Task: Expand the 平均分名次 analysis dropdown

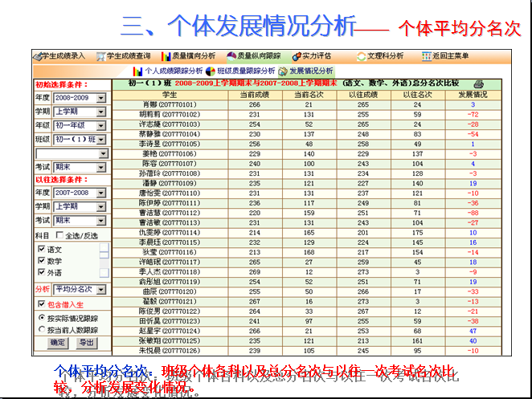Action: pos(100,288)
